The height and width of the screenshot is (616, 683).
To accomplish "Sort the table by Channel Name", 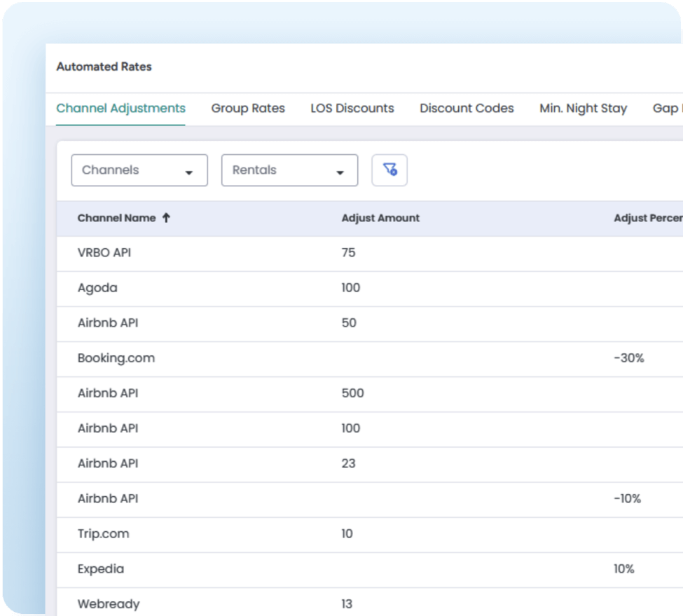I will pyautogui.click(x=116, y=217).
